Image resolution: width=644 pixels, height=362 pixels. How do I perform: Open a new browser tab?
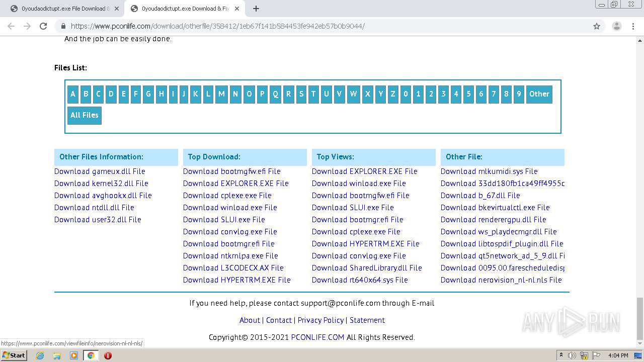(256, 9)
